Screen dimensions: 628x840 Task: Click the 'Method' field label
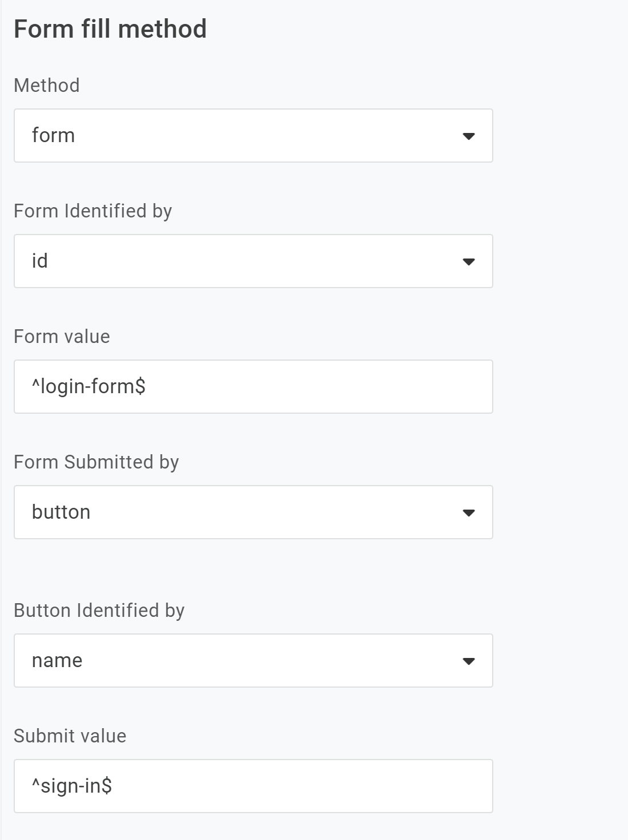(47, 86)
